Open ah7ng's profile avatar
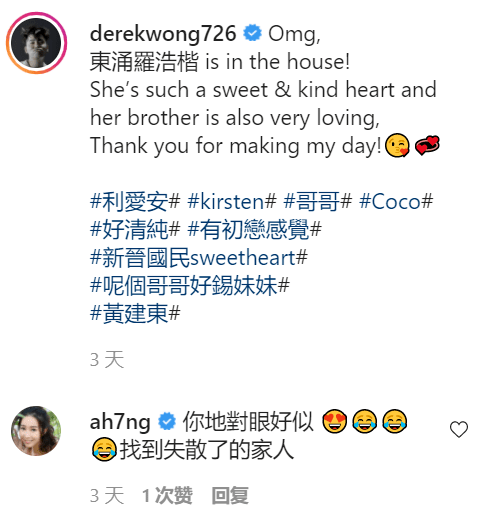The image size is (489, 526). pos(36,431)
